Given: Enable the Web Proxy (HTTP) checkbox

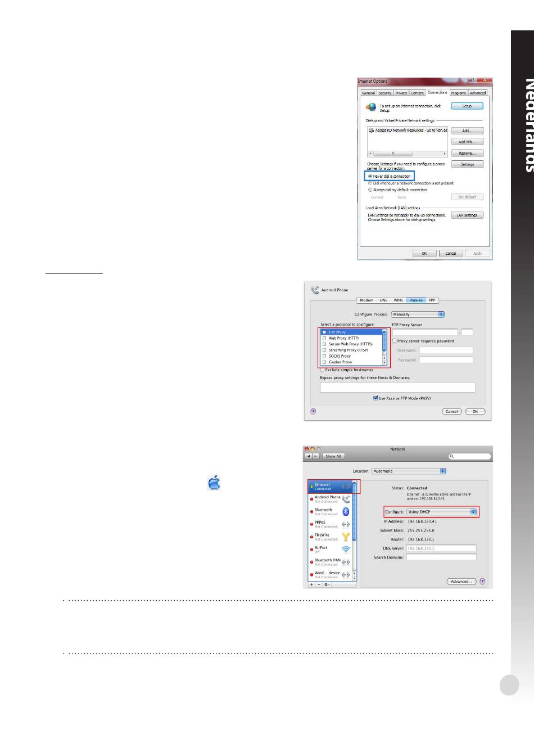Looking at the screenshot, I should coord(324,338).
